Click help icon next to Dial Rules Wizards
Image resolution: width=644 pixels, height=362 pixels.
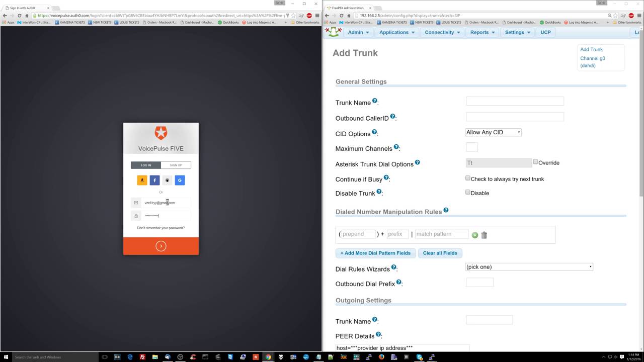(394, 267)
